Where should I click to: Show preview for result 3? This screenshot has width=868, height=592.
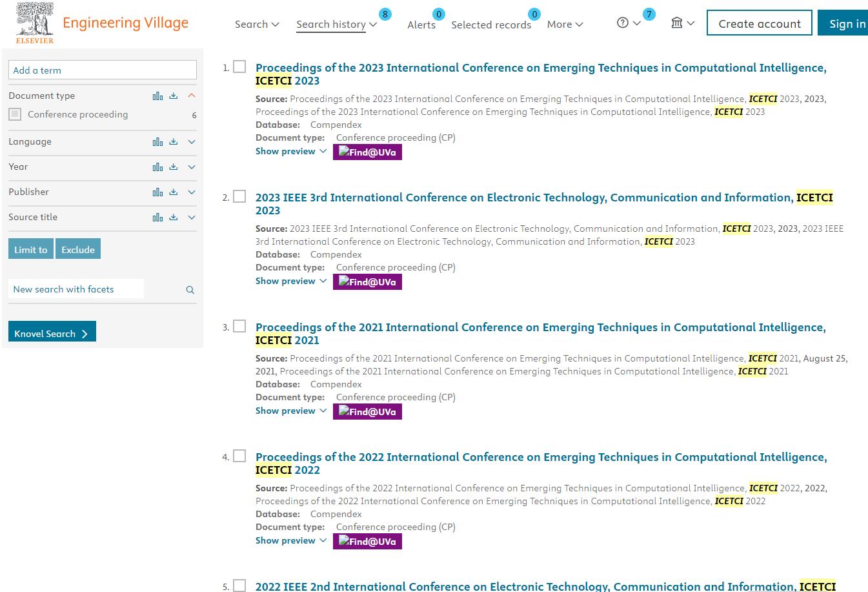291,411
